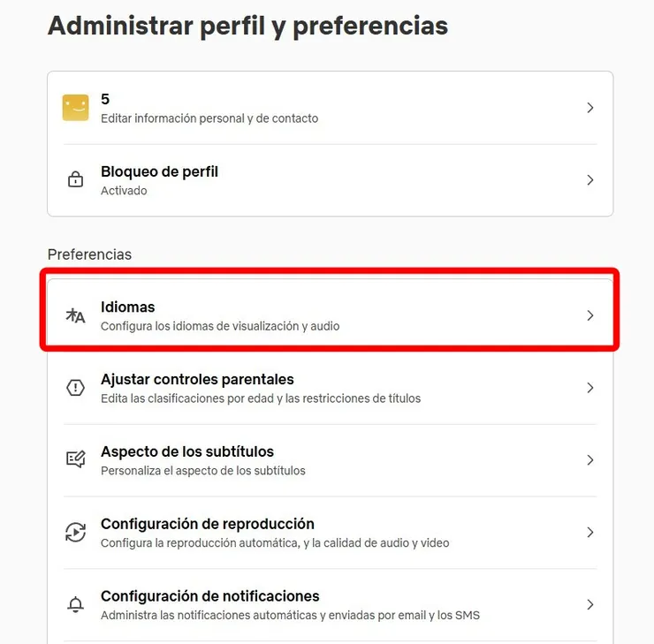This screenshot has width=654, height=644.
Task: Open parental controls chevron arrow
Action: [x=590, y=388]
